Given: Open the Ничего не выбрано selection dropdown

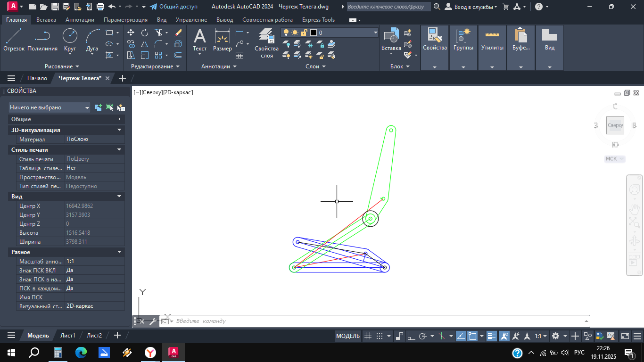Looking at the screenshot, I should (x=50, y=107).
